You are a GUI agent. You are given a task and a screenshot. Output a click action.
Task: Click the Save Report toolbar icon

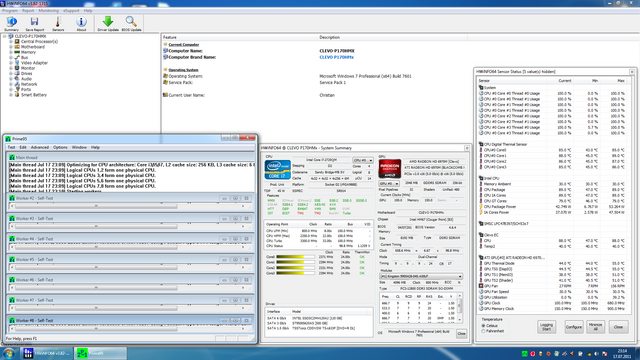click(x=34, y=24)
